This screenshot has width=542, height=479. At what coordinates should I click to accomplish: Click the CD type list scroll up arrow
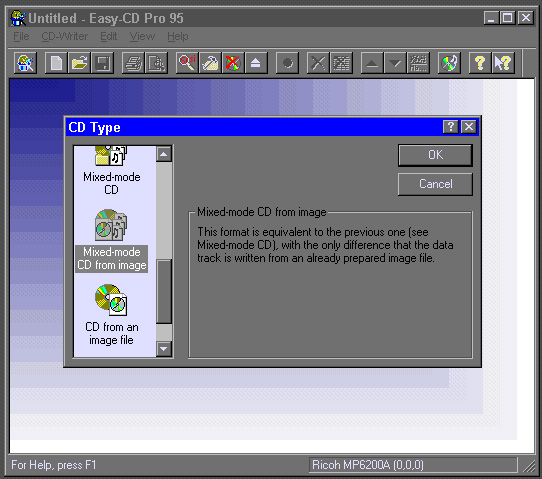coord(164,154)
